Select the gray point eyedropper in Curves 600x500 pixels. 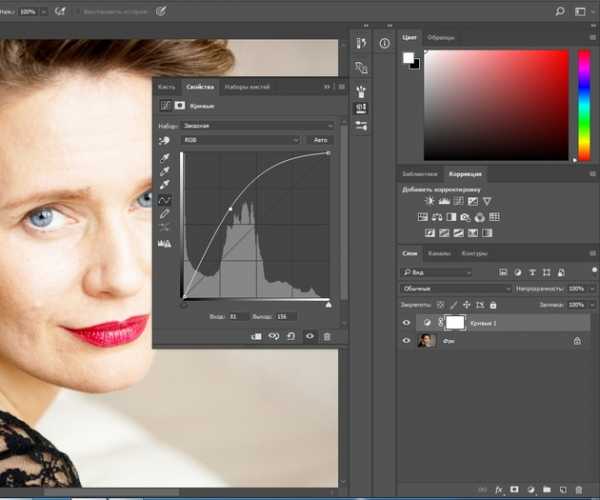coord(165,171)
